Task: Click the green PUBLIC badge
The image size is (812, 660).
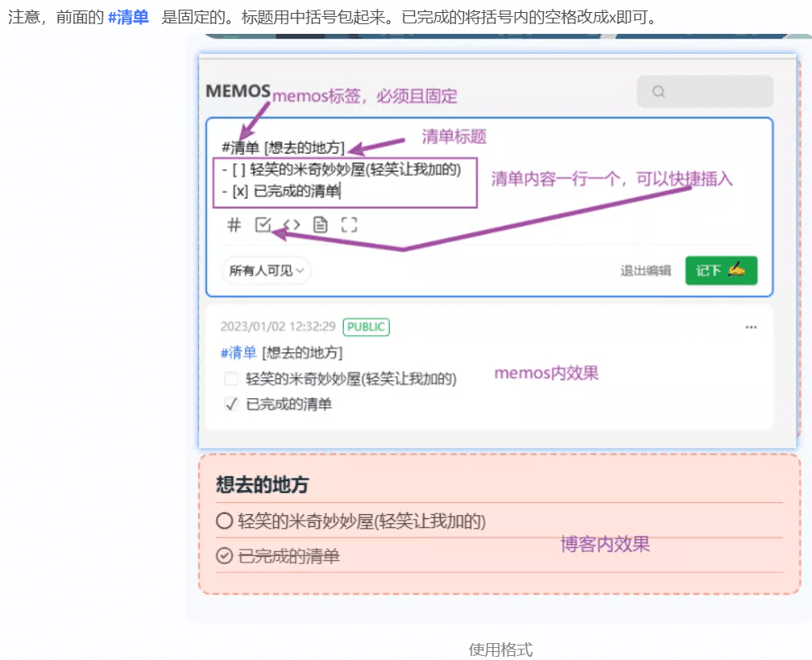Action: [366, 327]
